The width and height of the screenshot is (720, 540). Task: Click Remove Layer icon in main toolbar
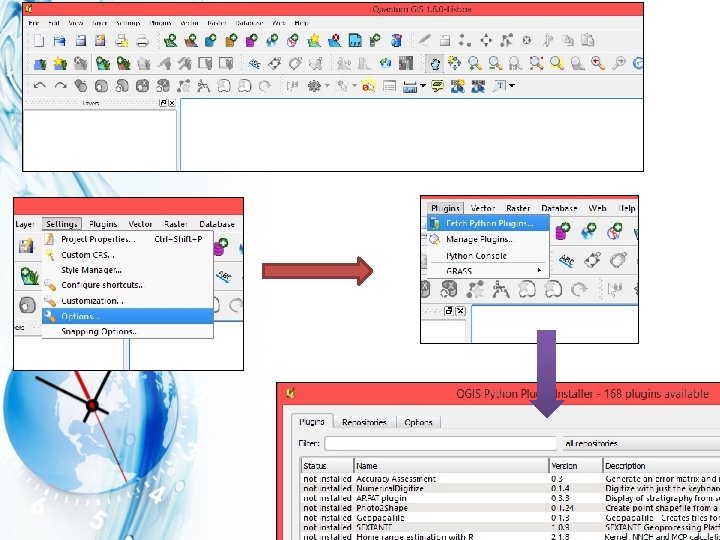(334, 40)
